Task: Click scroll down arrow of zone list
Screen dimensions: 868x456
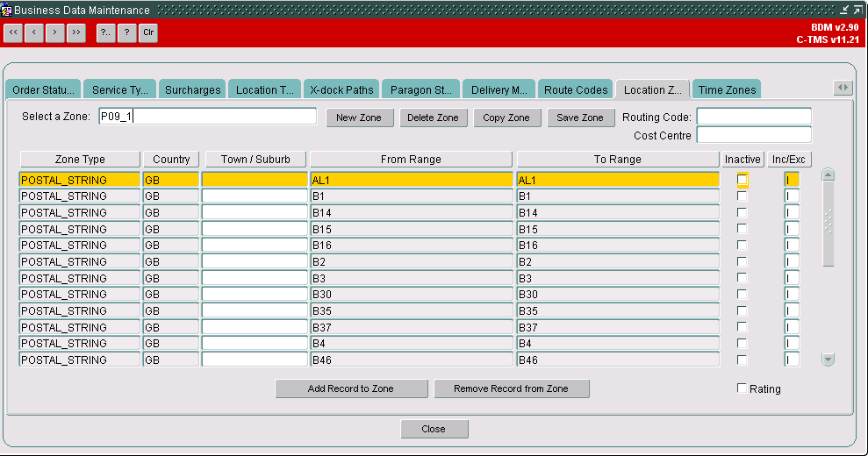Action: coord(829,360)
